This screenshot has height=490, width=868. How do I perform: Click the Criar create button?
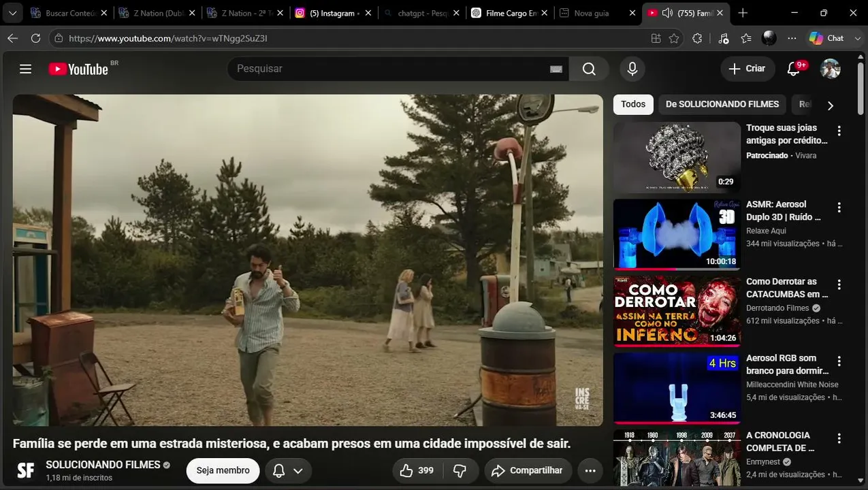(747, 69)
